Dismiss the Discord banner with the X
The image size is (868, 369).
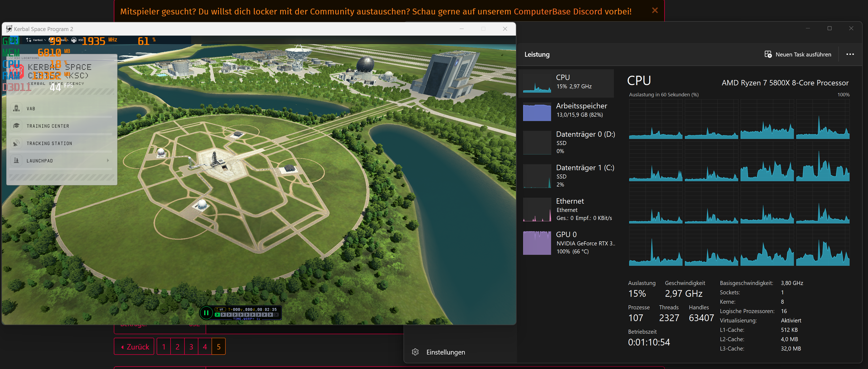(655, 10)
